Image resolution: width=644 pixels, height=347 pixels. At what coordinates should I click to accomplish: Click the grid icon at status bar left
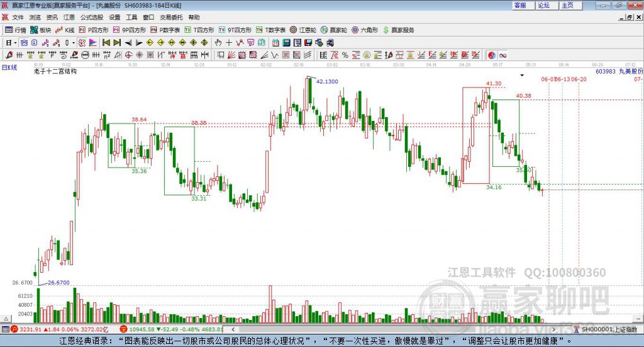click(5, 329)
